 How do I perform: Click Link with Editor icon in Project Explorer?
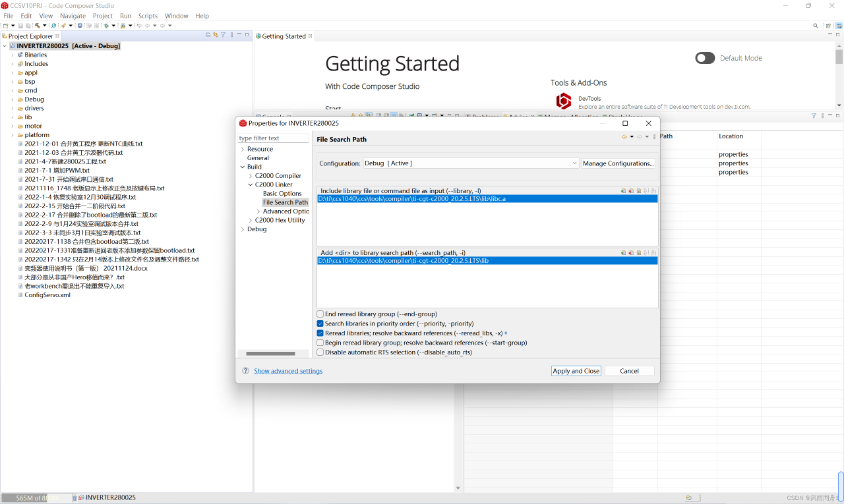coord(216,35)
